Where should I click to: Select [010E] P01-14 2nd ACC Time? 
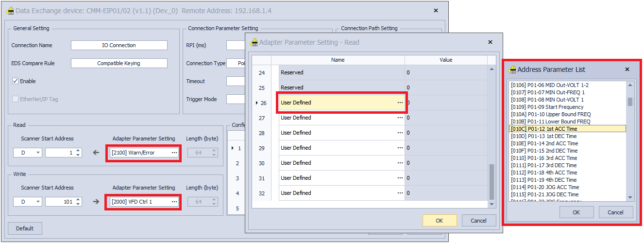tap(567, 143)
